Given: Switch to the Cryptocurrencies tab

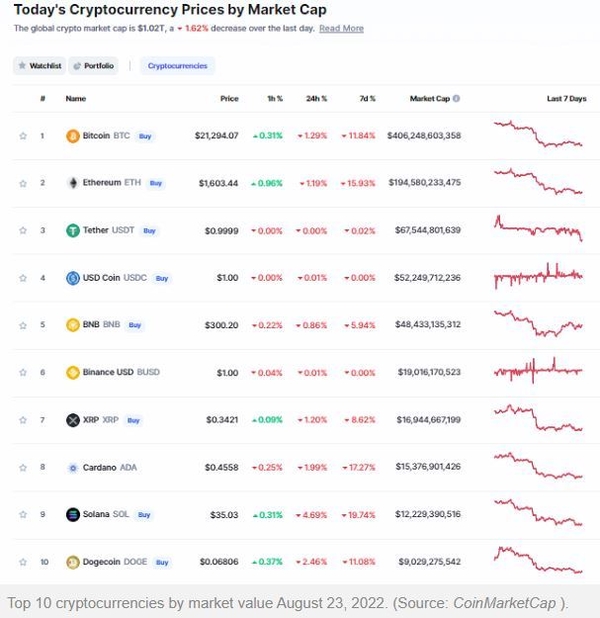Looking at the screenshot, I should (x=177, y=66).
